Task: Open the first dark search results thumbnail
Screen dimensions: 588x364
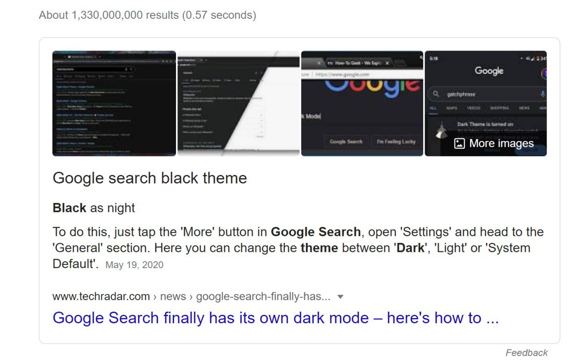Action: click(x=114, y=103)
